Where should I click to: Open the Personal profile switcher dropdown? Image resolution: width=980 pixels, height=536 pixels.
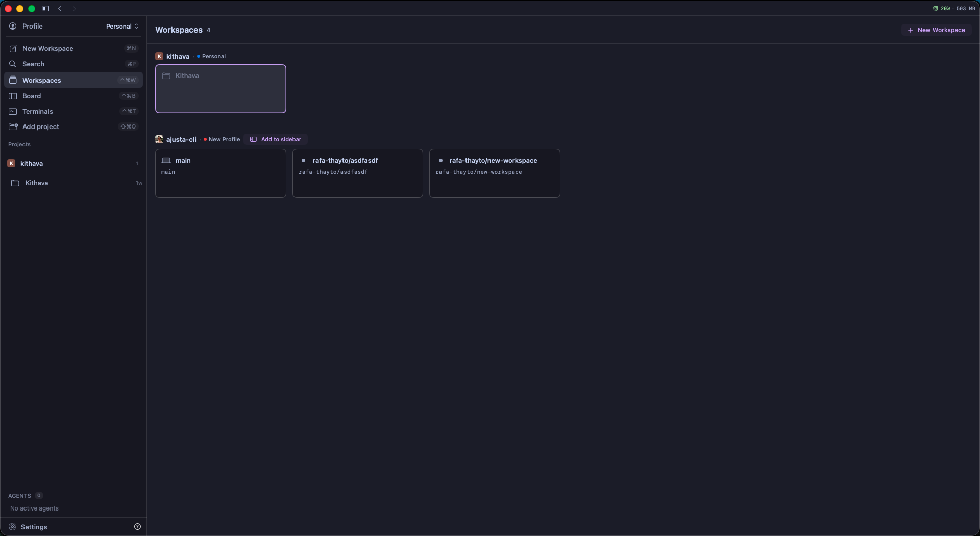pos(122,26)
